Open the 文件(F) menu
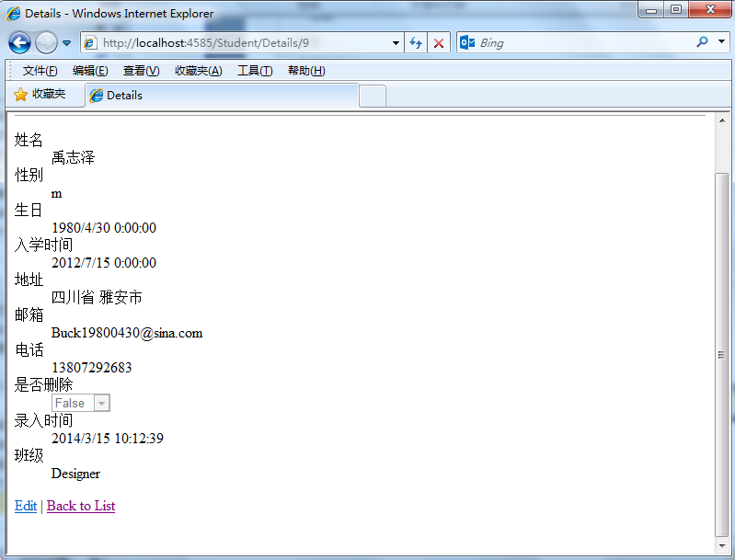 40,71
